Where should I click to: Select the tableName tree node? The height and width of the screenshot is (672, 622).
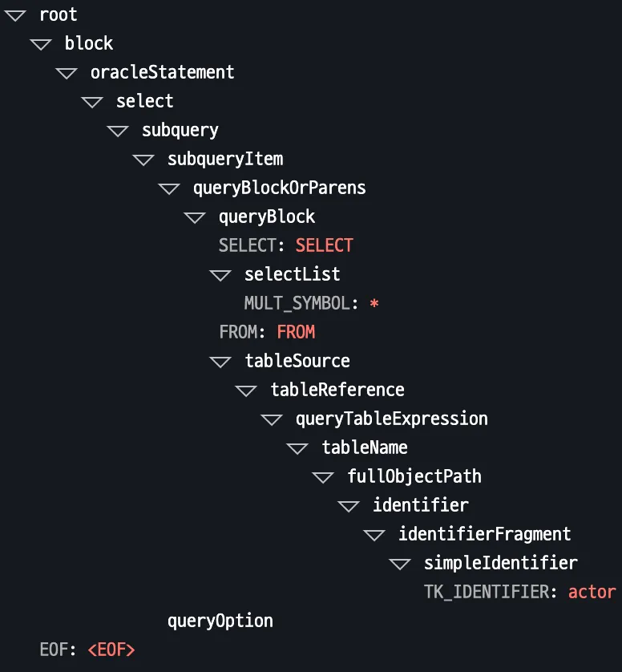coord(365,447)
